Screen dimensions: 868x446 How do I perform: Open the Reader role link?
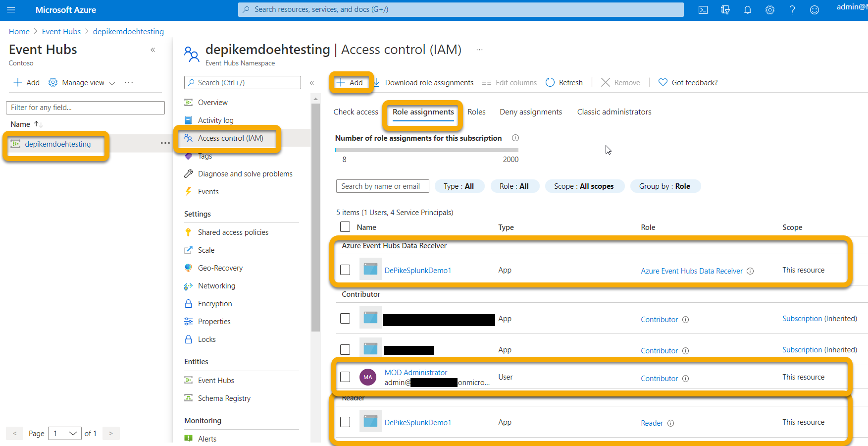coord(652,423)
